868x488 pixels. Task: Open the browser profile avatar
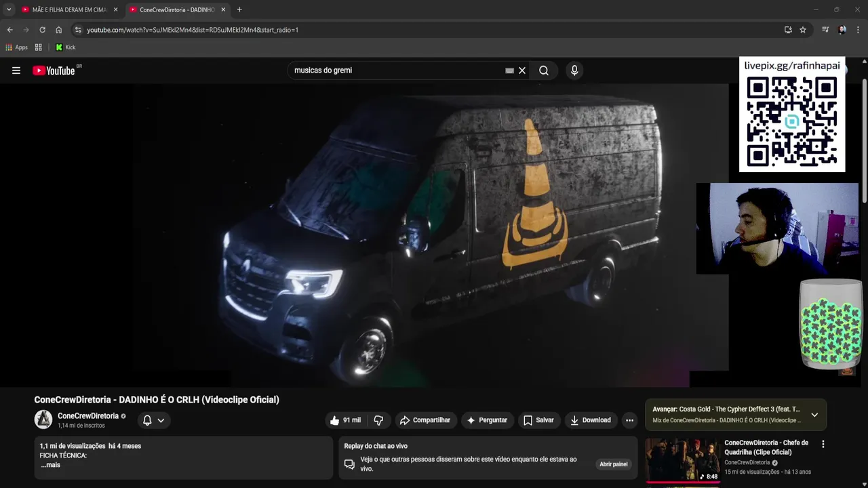point(842,30)
